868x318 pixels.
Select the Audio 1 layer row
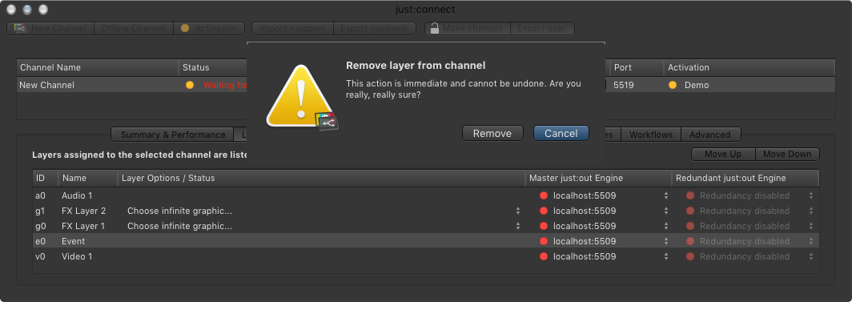pyautogui.click(x=426, y=195)
